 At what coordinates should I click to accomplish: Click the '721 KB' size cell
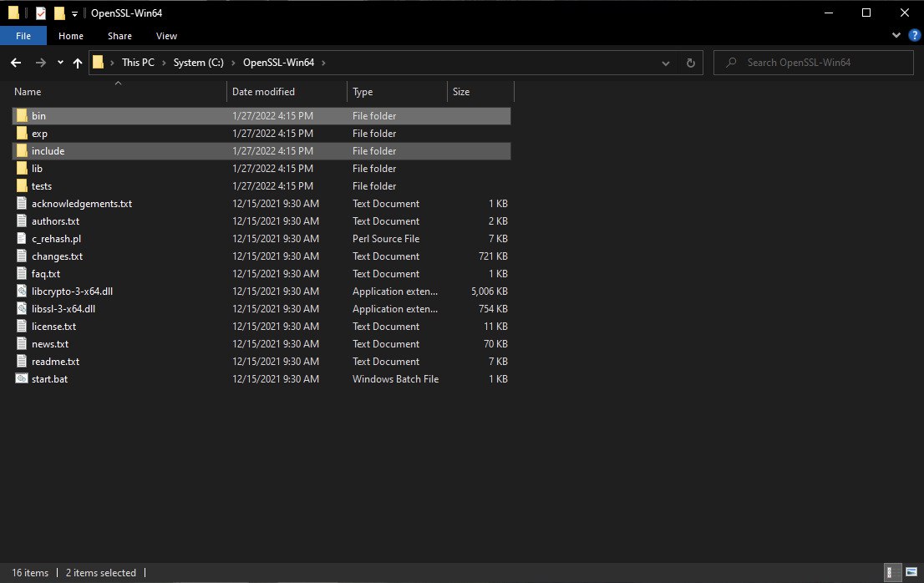[493, 256]
